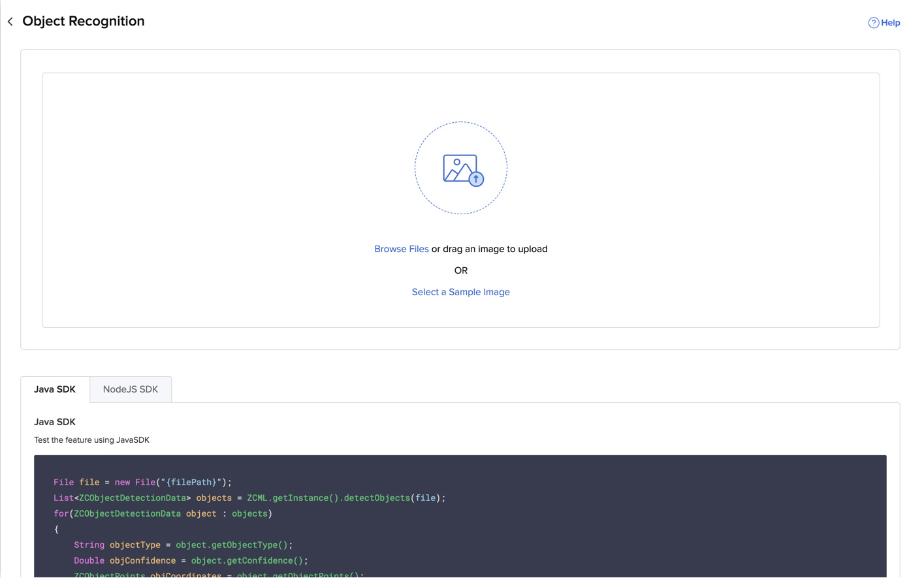Click the 'String objectType' code line
This screenshot has height=578, width=924.
pyautogui.click(x=183, y=545)
